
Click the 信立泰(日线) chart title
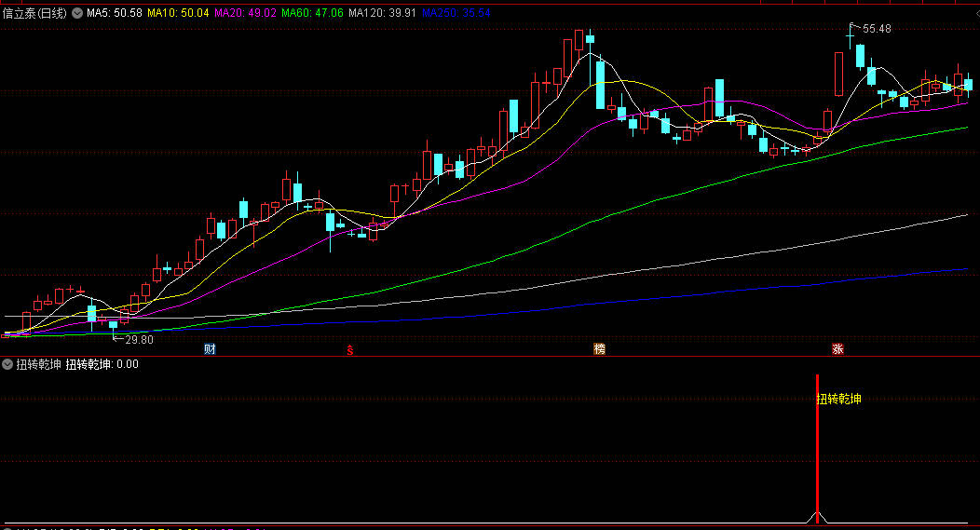[x=35, y=13]
